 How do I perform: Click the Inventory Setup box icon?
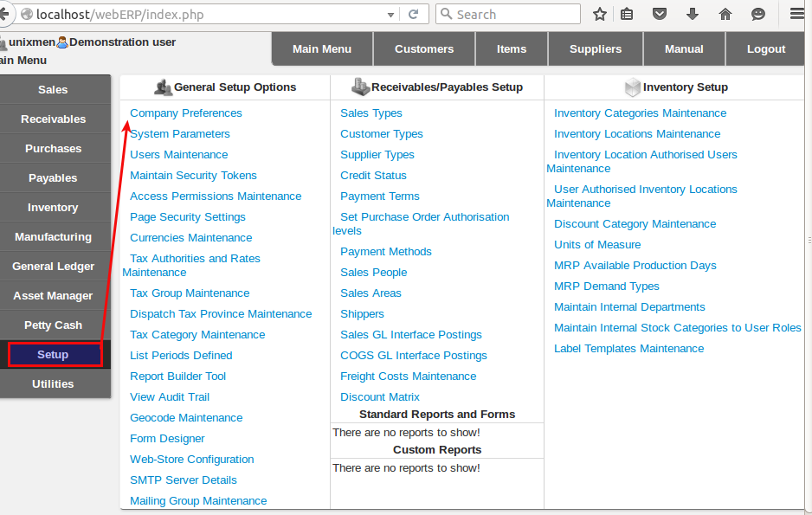coord(633,87)
